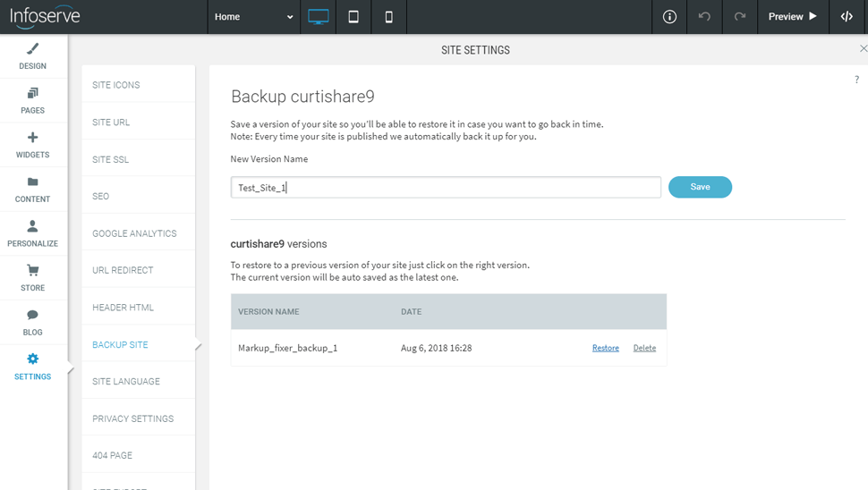
Task: Switch to tablet view icon
Action: [x=353, y=17]
